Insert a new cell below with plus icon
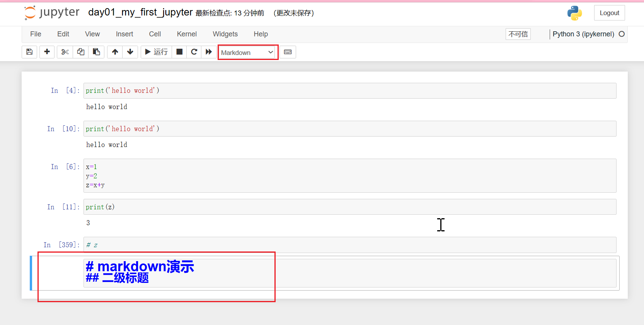Image resolution: width=644 pixels, height=325 pixels. [x=47, y=52]
